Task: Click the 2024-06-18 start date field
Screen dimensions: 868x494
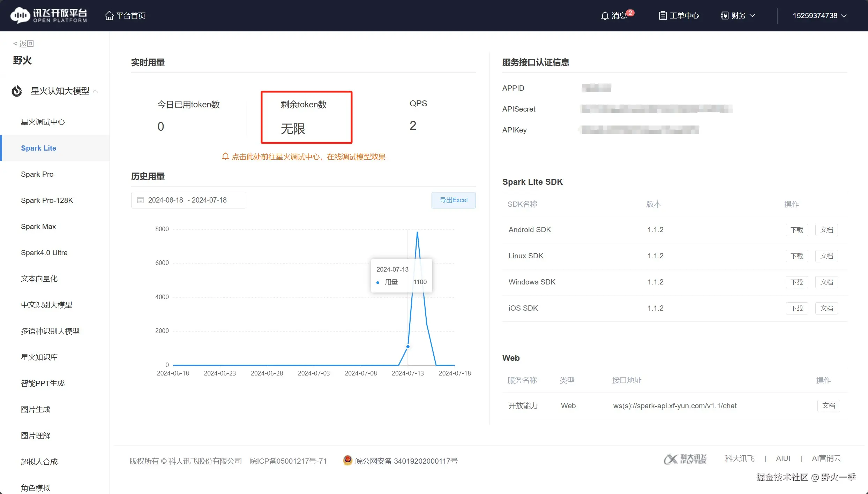Action: pos(166,200)
